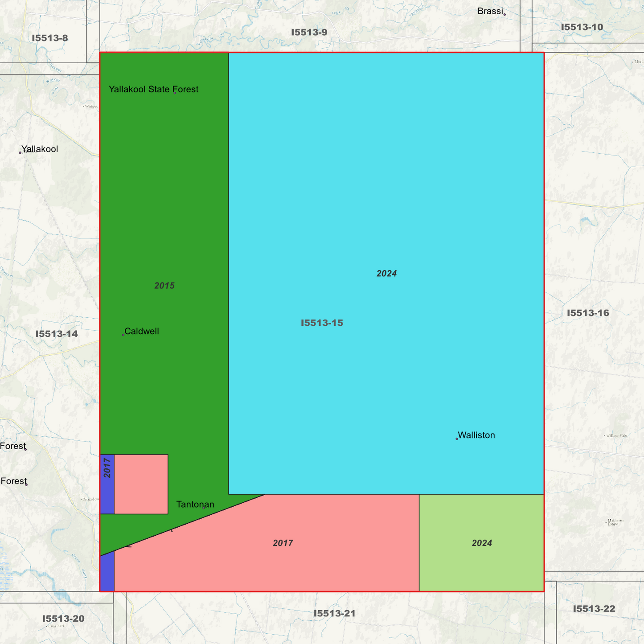The width and height of the screenshot is (644, 644).
Task: Click the Yallakool State Forest label
Action: 154,89
